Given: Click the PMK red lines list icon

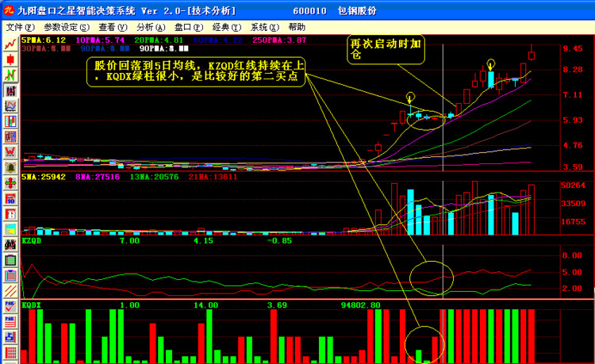Looking at the screenshot, I should pos(10,321).
